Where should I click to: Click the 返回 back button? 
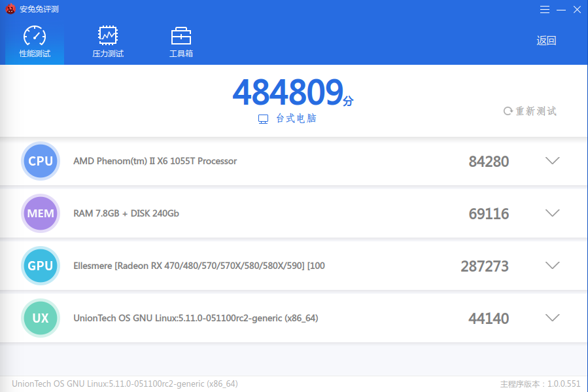click(546, 41)
